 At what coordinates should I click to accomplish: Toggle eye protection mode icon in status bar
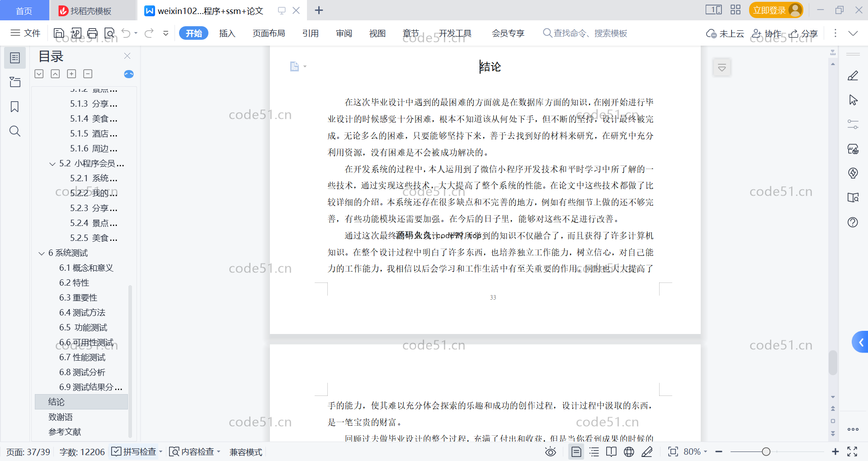[x=551, y=452]
